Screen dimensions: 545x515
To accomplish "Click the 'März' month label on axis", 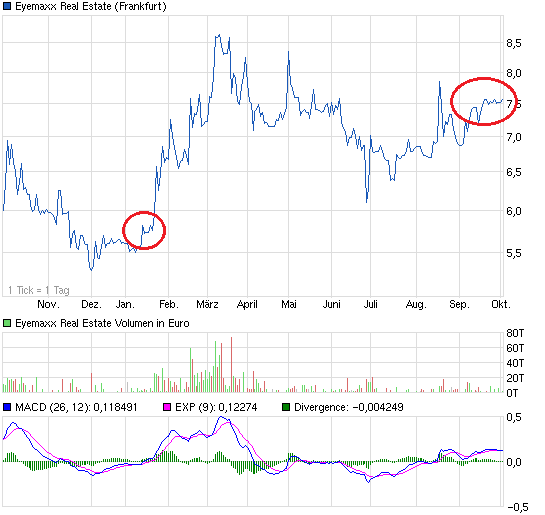I will pos(208,304).
